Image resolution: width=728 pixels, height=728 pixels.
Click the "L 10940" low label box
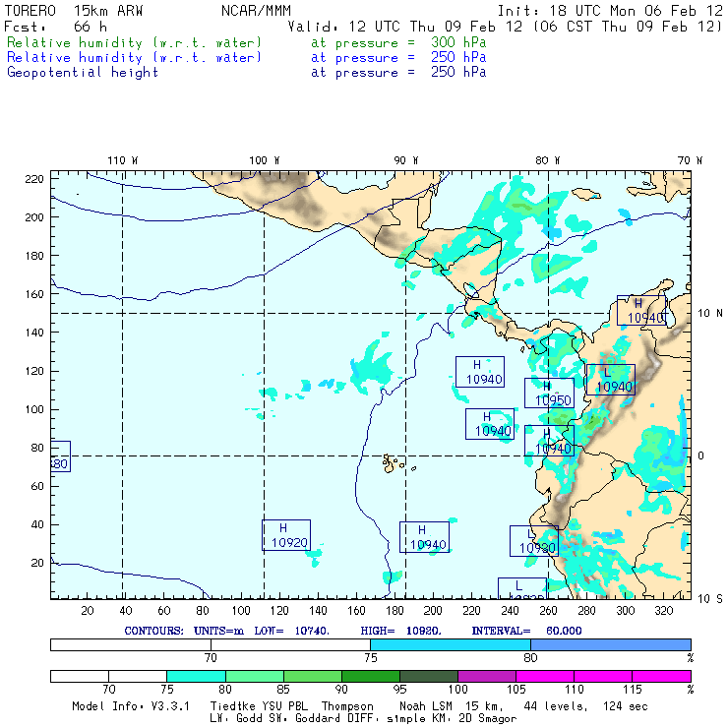(611, 380)
